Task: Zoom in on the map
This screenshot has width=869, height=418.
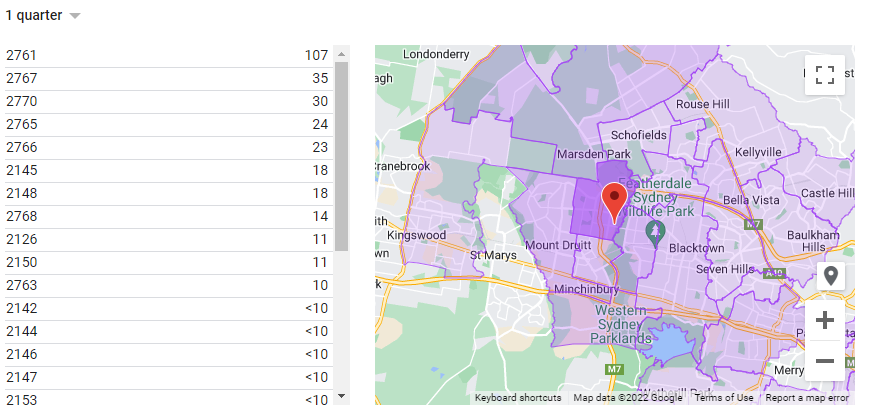Action: coord(824,321)
